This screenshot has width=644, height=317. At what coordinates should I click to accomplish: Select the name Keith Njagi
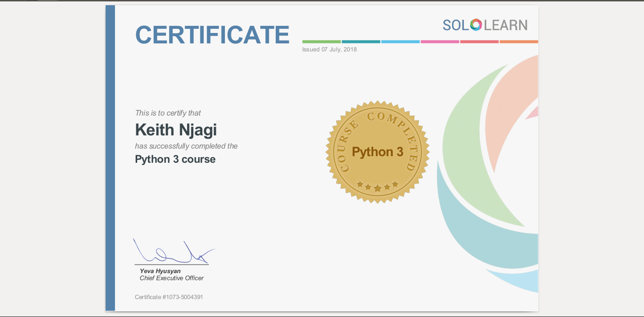point(176,130)
